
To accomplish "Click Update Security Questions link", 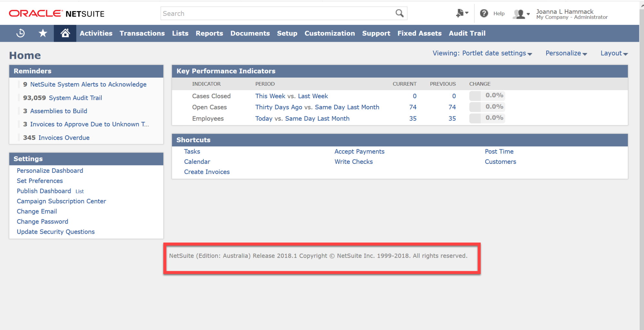I will (x=56, y=232).
